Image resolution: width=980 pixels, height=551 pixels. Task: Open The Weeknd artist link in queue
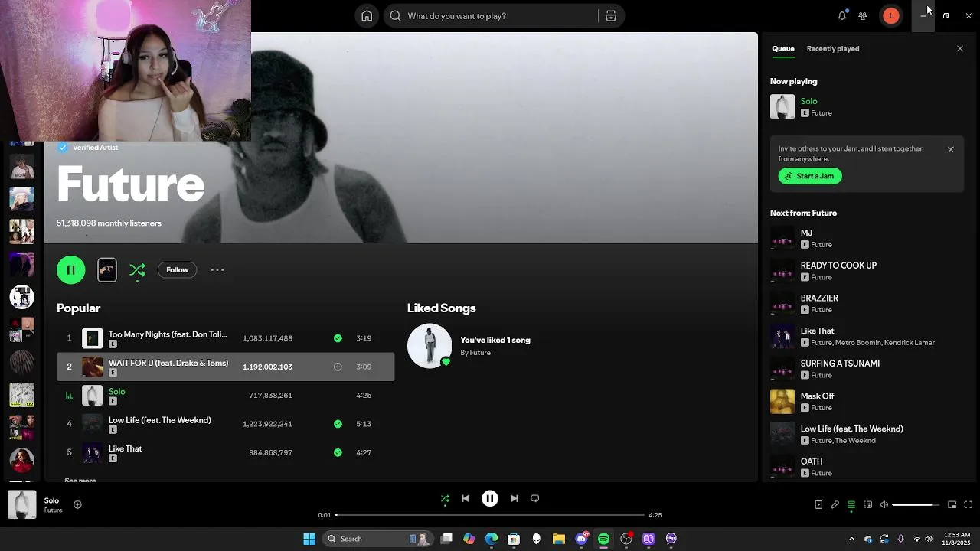[855, 441]
